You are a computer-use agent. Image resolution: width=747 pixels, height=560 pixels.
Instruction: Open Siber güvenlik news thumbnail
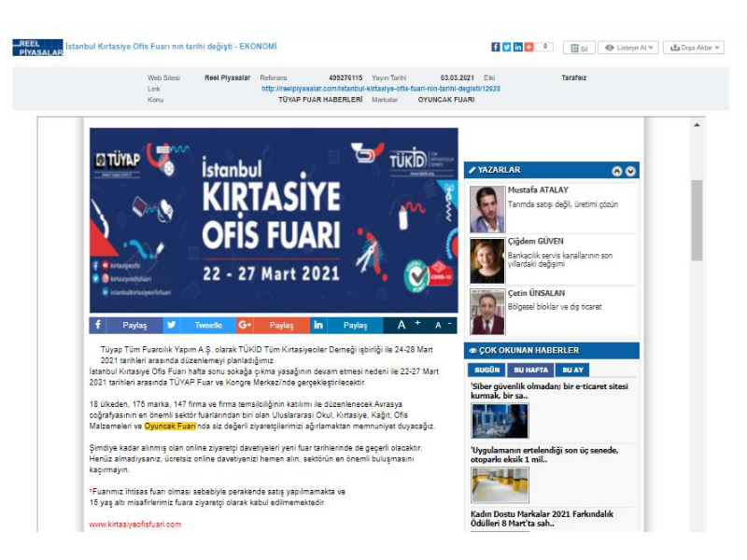click(500, 421)
